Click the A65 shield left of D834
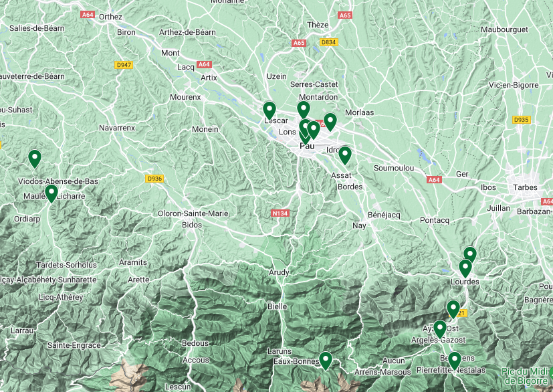553x392 pixels. (299, 43)
